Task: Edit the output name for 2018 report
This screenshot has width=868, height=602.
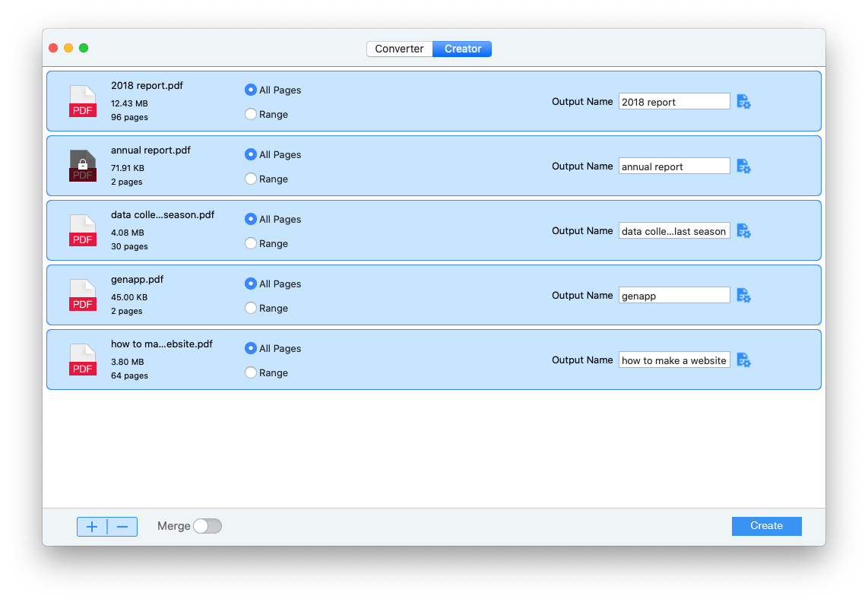Action: pyautogui.click(x=674, y=102)
